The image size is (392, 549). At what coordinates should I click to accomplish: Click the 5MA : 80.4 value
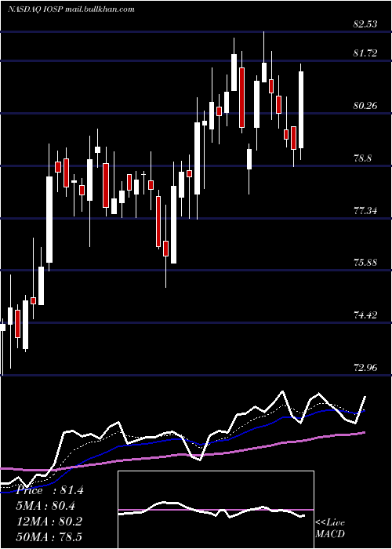pyautogui.click(x=45, y=506)
